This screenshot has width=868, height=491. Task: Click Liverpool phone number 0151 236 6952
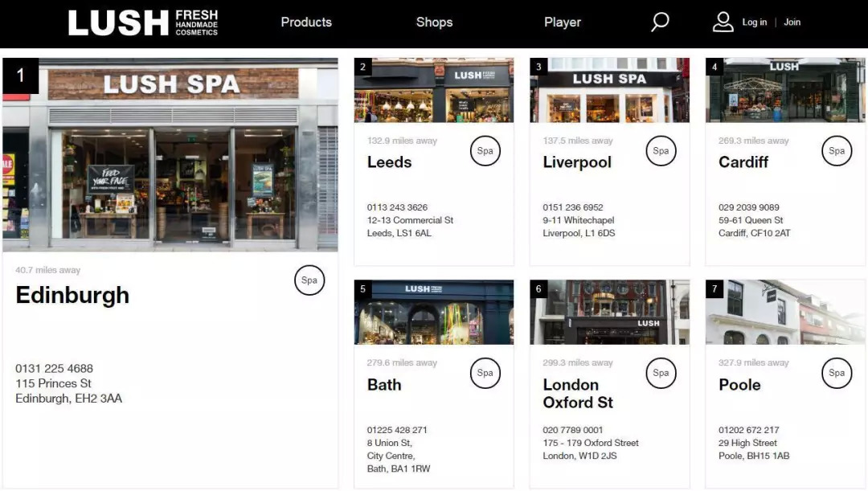click(573, 207)
